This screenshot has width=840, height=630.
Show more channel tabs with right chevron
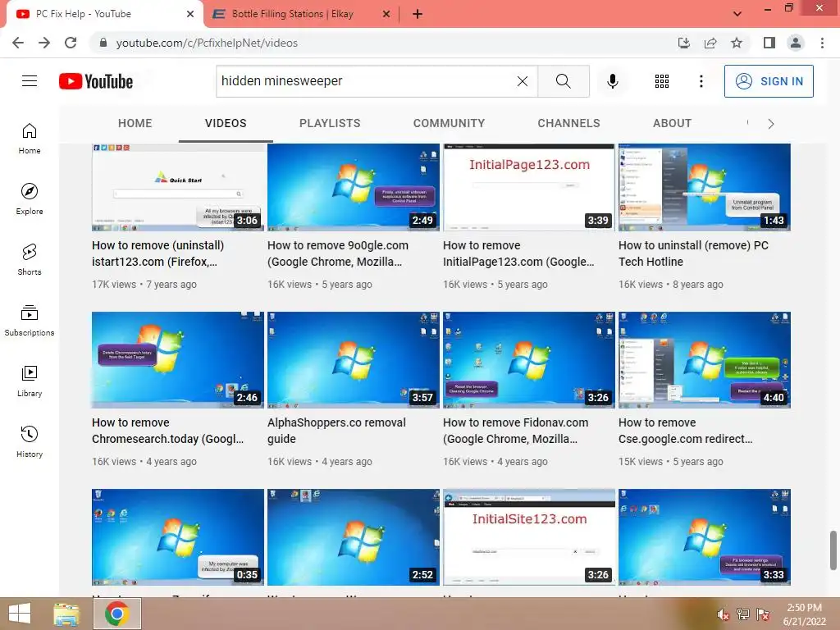click(x=770, y=124)
